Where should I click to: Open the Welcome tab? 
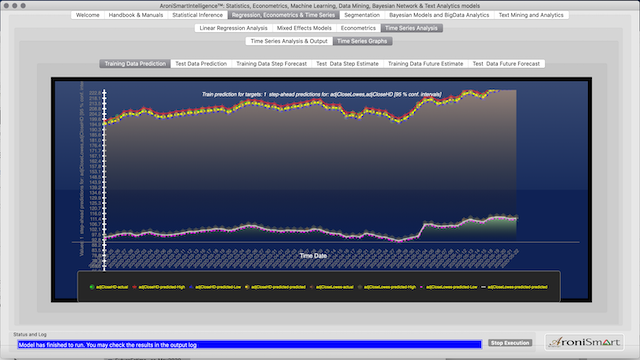click(87, 15)
